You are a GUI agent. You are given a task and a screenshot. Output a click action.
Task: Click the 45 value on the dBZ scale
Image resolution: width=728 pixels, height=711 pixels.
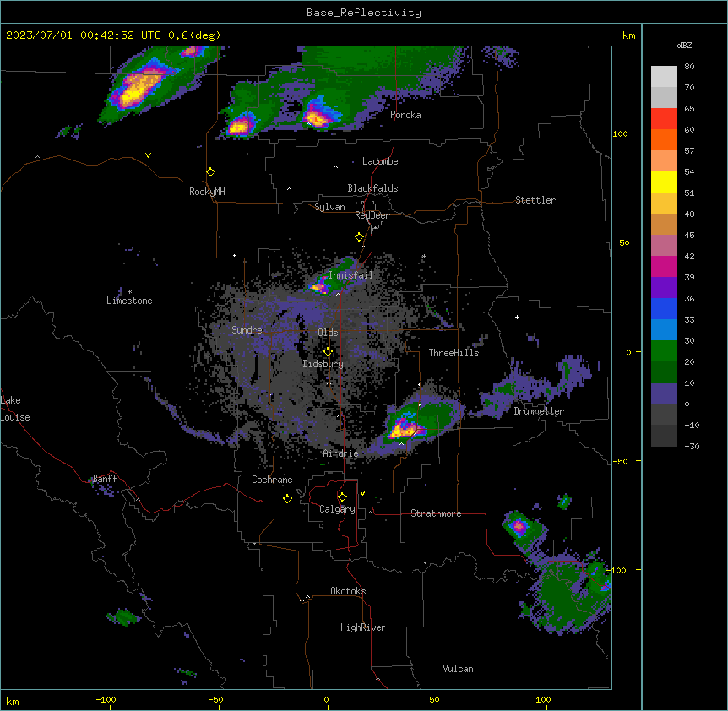coord(689,235)
